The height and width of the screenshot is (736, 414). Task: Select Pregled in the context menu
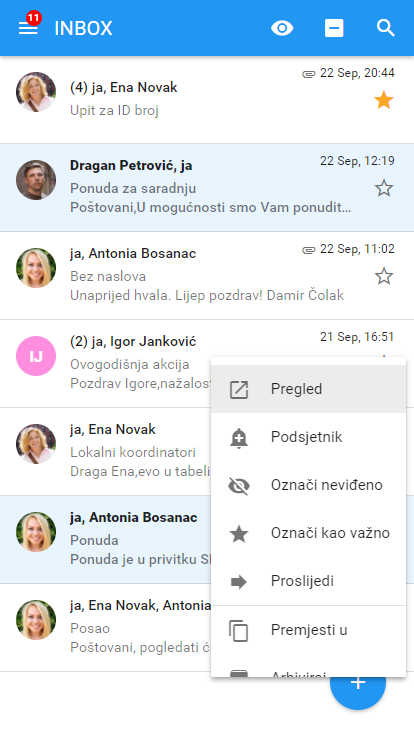[x=308, y=389]
